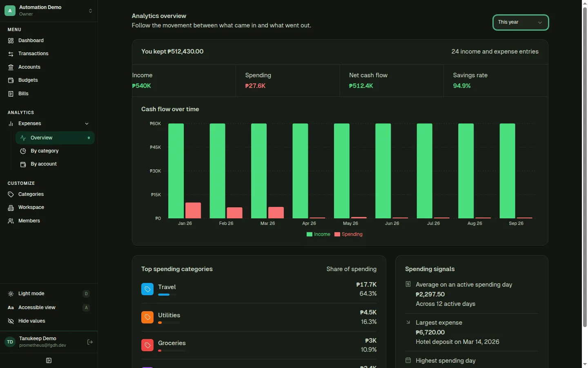This screenshot has width=588, height=368.
Task: Click the Dashboard grid icon
Action: (x=11, y=40)
